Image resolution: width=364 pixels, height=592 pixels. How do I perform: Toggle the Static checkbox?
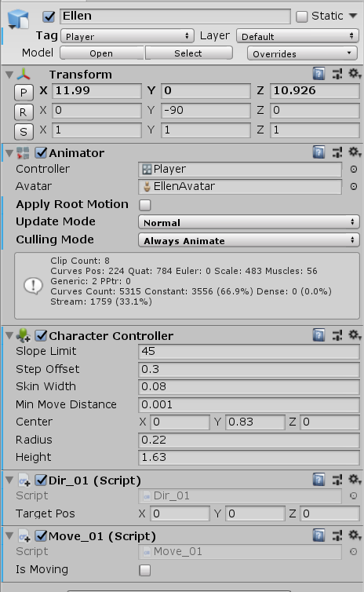(x=301, y=16)
